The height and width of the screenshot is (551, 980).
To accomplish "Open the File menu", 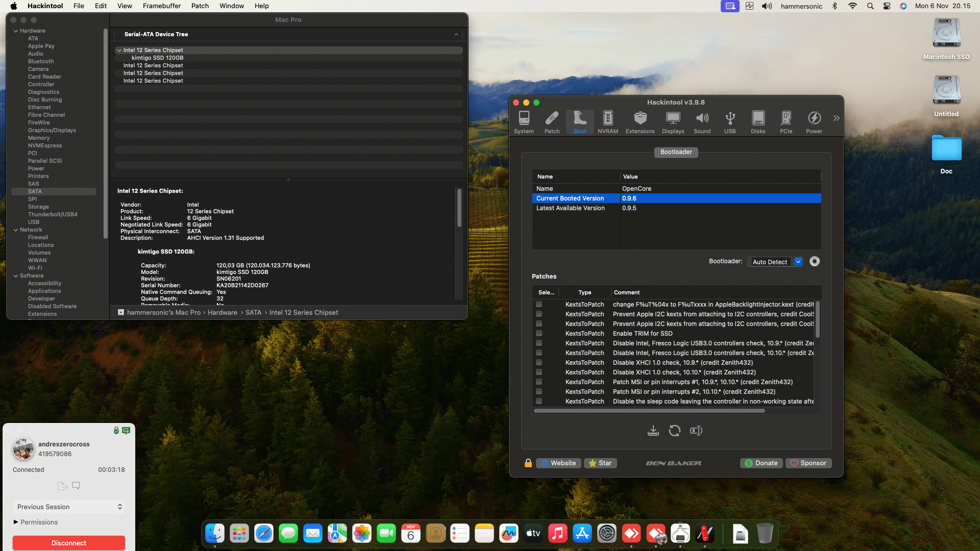I will click(x=79, y=6).
